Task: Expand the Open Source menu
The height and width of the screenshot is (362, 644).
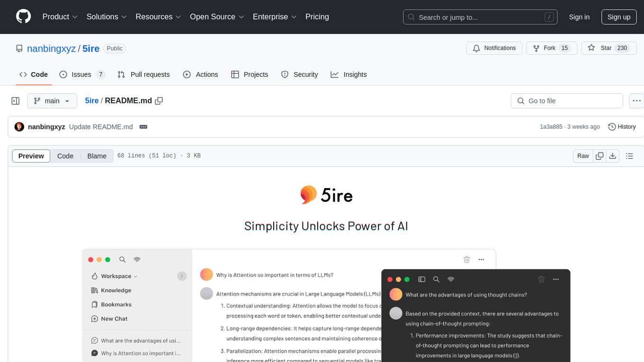Action: [x=217, y=17]
